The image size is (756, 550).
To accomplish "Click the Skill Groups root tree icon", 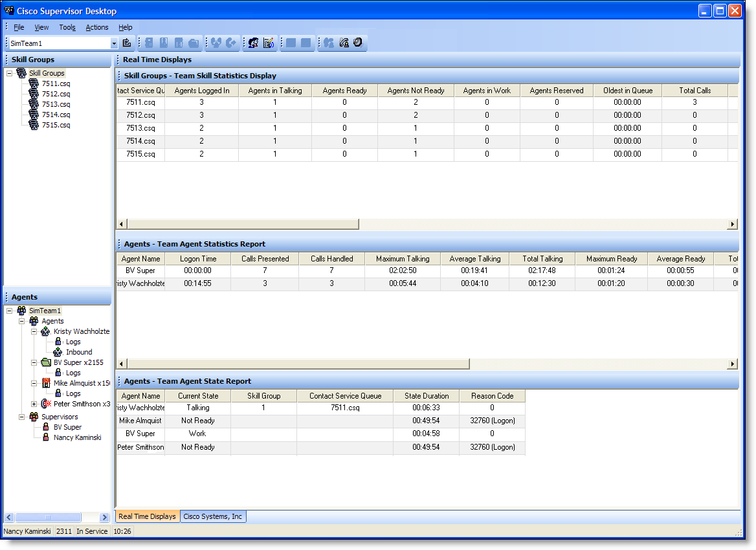I will (x=21, y=73).
